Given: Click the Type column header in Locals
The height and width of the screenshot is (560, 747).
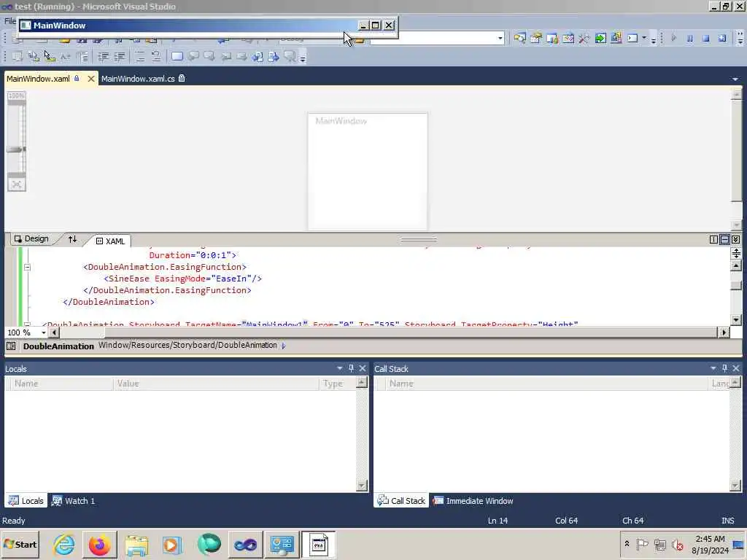Looking at the screenshot, I should pos(337,384).
